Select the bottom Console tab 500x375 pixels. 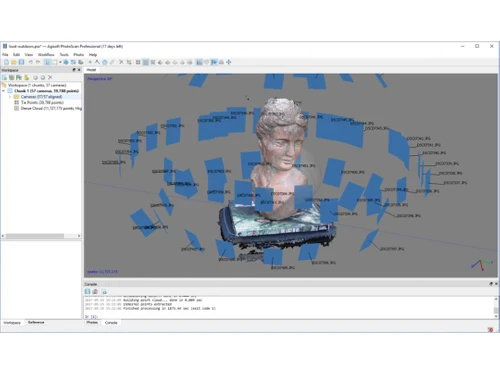coord(111,323)
